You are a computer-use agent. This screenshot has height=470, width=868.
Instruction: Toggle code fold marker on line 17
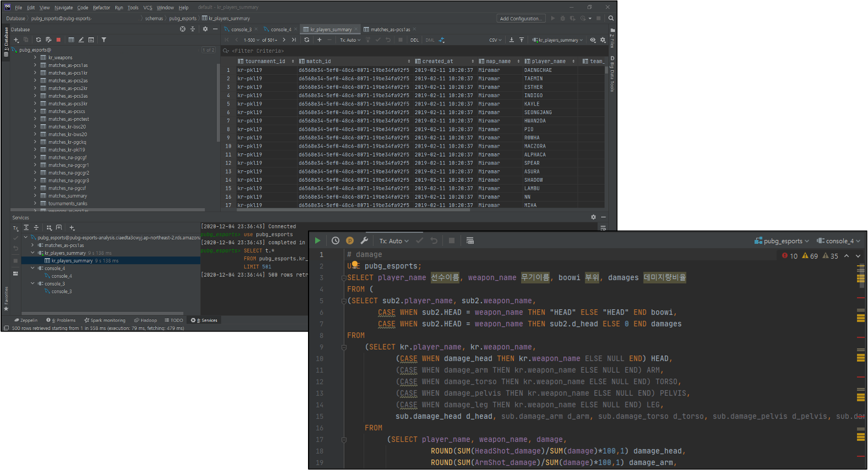(x=344, y=440)
